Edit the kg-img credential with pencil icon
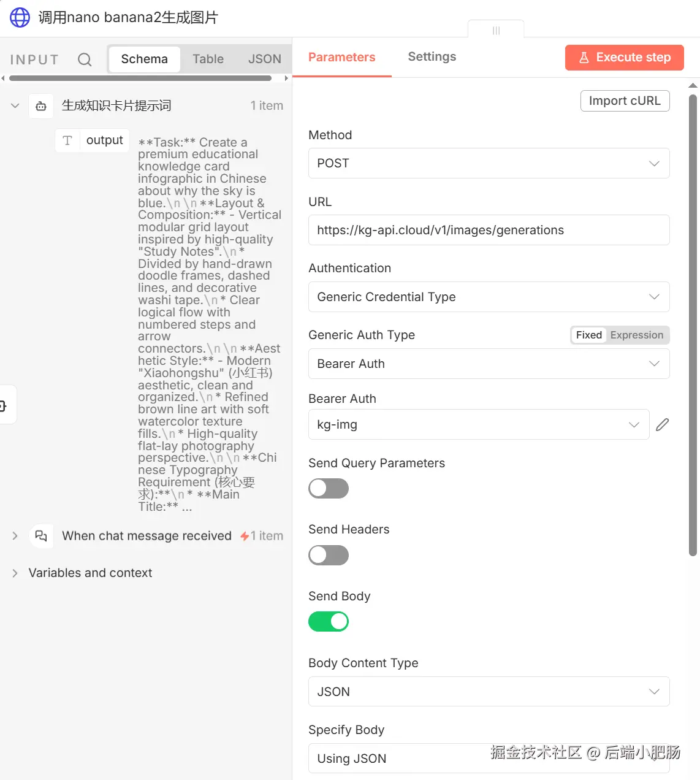 click(x=662, y=424)
